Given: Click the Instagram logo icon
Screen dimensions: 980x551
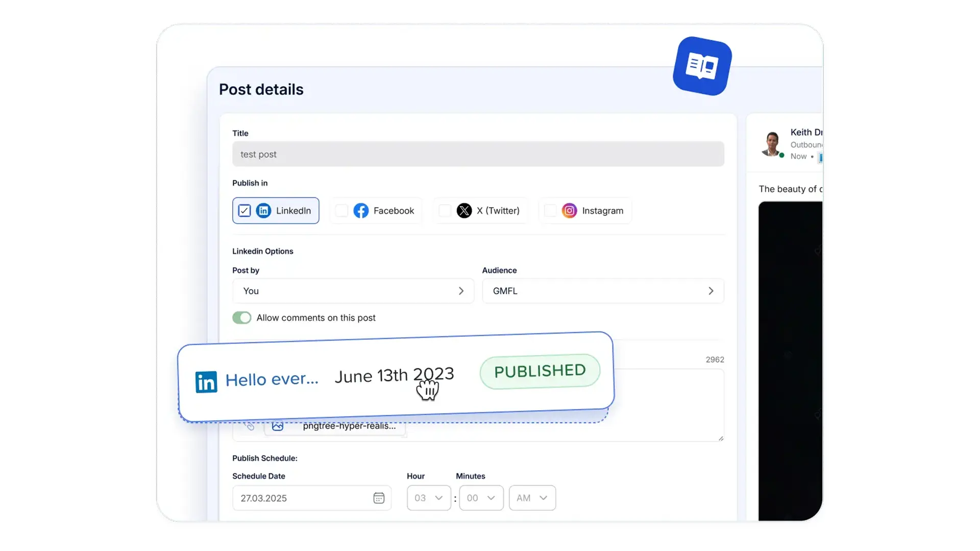Looking at the screenshot, I should tap(569, 211).
